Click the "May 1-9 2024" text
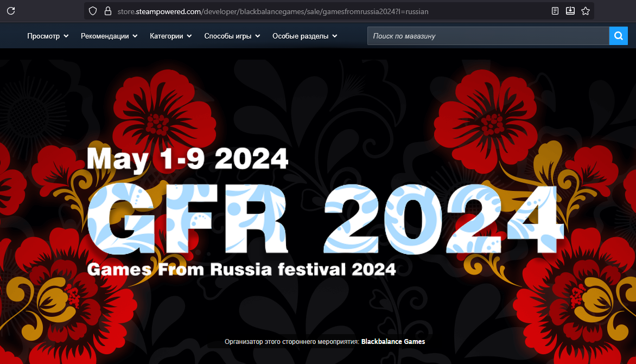The image size is (636, 364). point(187,159)
